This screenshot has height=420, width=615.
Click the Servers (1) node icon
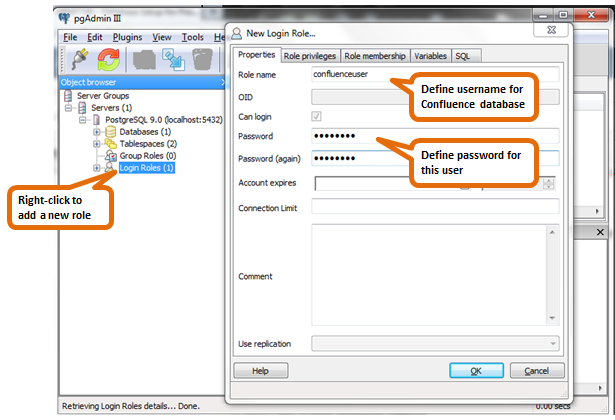pyautogui.click(x=82, y=107)
